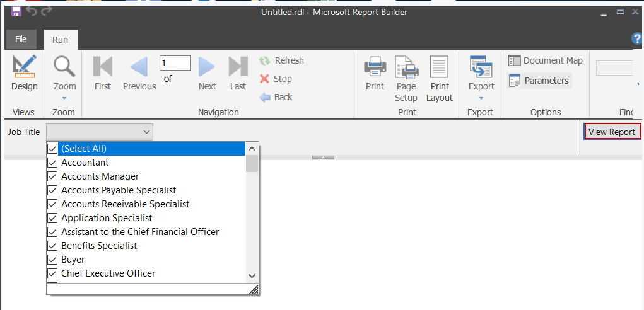This screenshot has width=644, height=310.
Task: Switch to Design view
Action: (x=24, y=73)
